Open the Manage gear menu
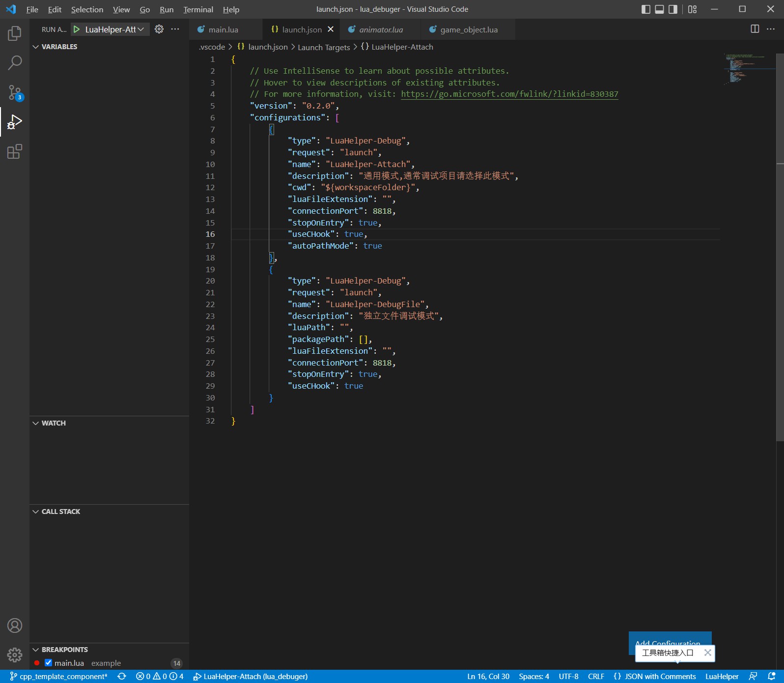Screen dimensions: 784x683 pyautogui.click(x=15, y=655)
